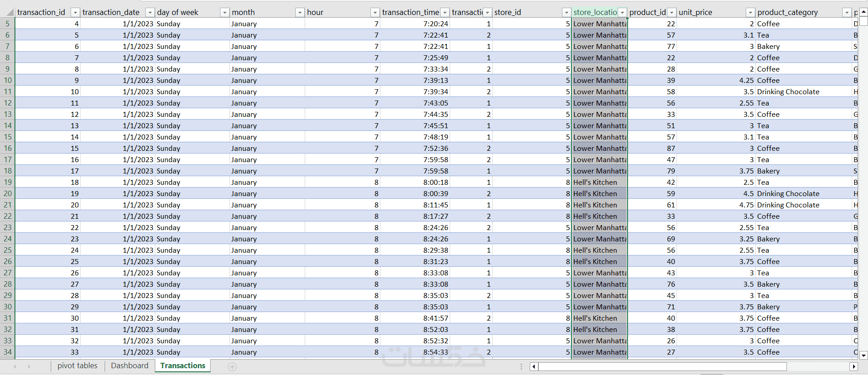Open the transaction_time filter dropdown
Viewport: 868px width, 375px height.
point(445,13)
